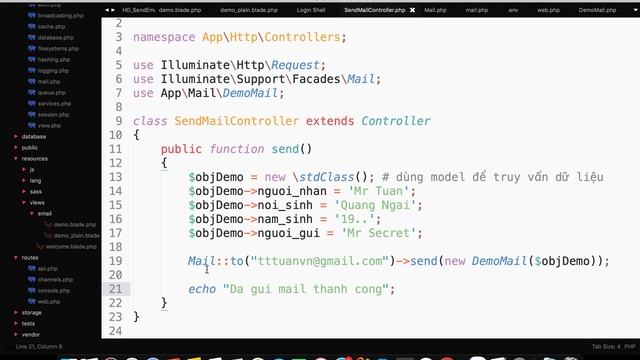This screenshot has height=360, width=640.
Task: Click the PHP icon next to queue.php
Action: click(31, 93)
